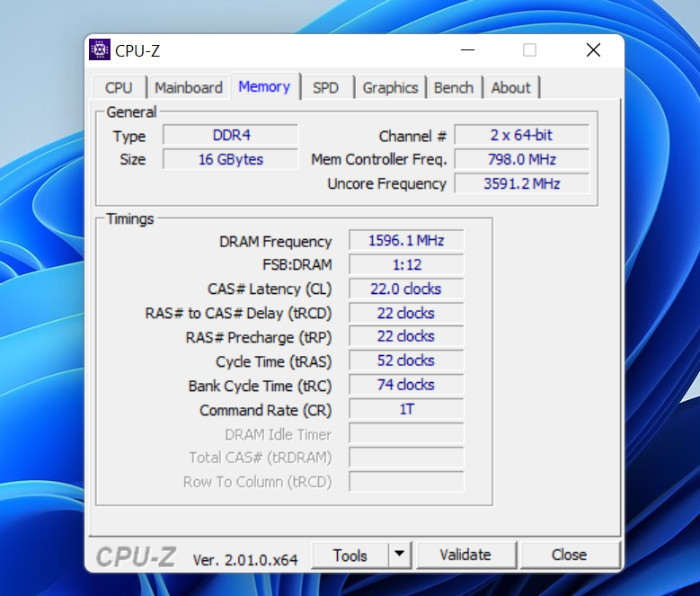Open the Graphics tab
The height and width of the screenshot is (596, 700).
pyautogui.click(x=390, y=87)
